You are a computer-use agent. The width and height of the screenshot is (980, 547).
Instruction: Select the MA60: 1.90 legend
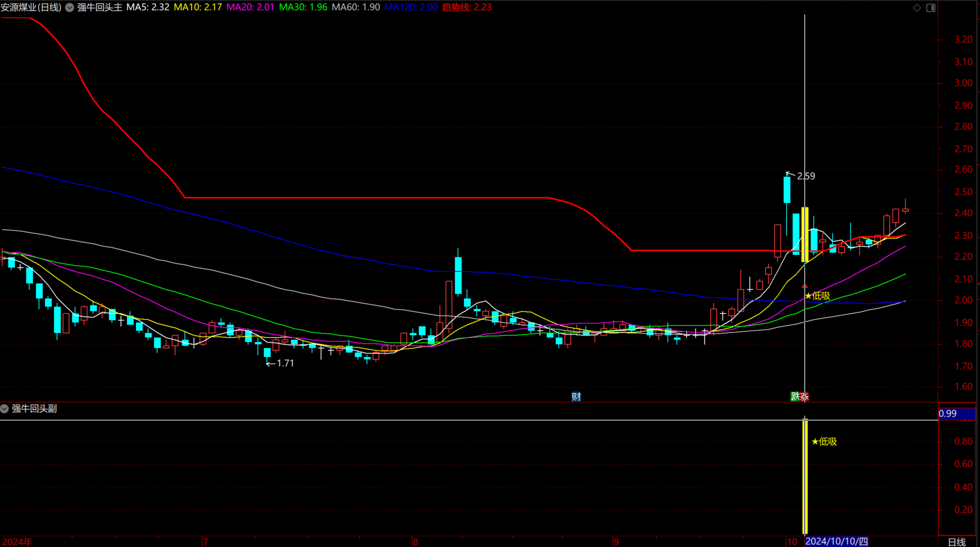point(356,8)
